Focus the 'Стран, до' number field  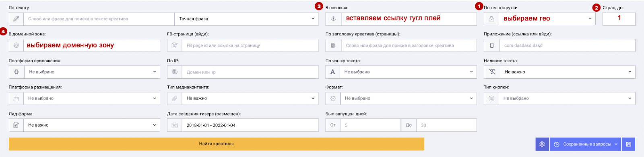coord(619,19)
